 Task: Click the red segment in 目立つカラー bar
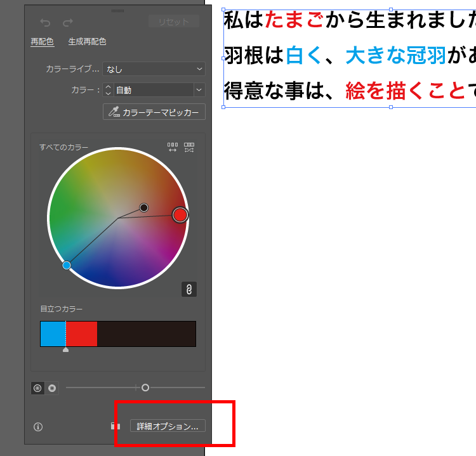[x=82, y=334]
